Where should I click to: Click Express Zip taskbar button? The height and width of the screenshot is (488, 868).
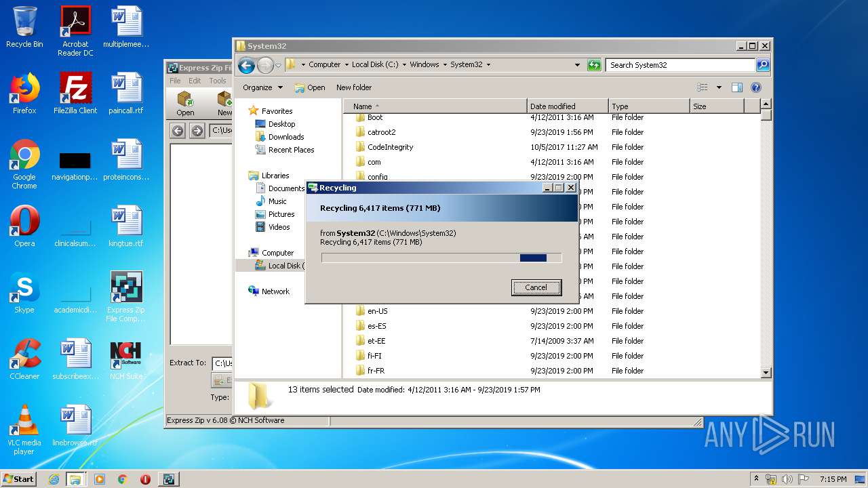coord(168,479)
